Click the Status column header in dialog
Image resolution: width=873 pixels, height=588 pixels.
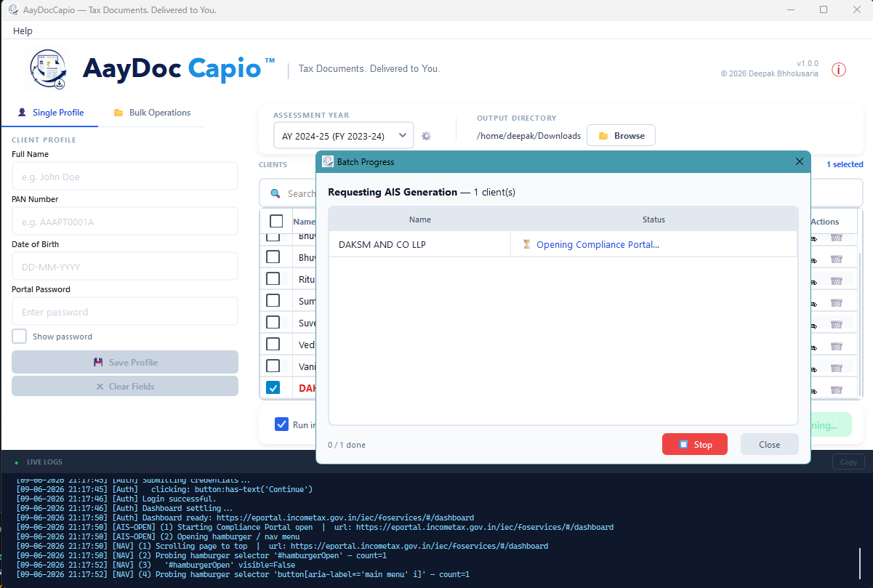coord(653,220)
